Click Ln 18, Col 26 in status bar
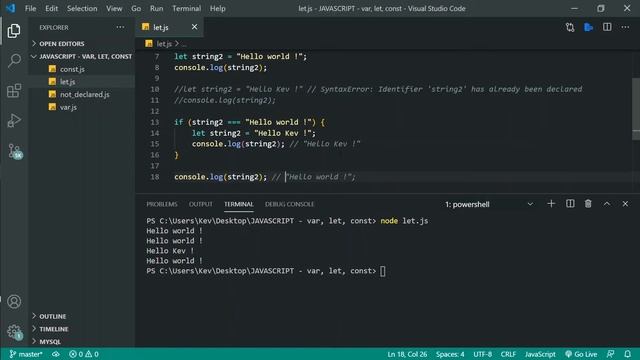This screenshot has height=360, width=640. click(407, 354)
